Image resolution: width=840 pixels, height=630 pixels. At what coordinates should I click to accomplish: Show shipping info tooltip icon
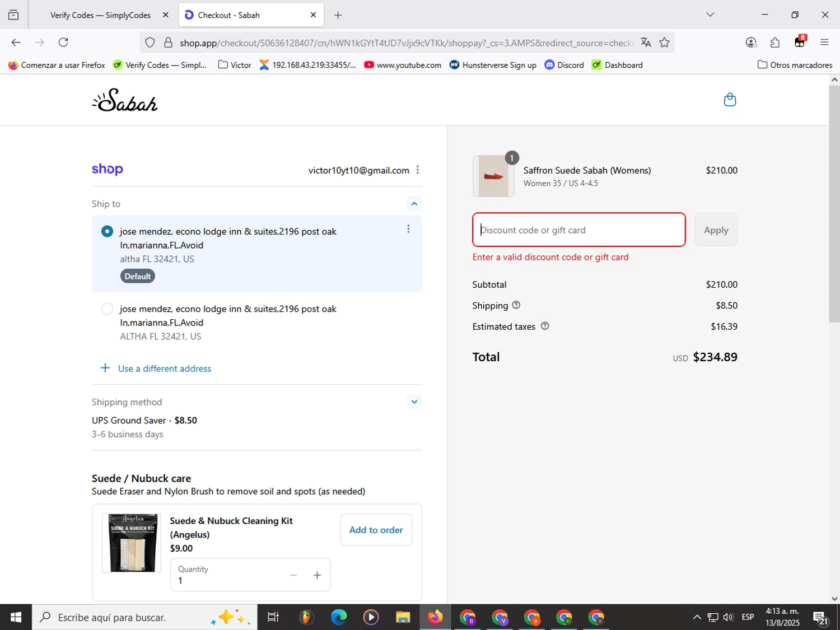516,305
